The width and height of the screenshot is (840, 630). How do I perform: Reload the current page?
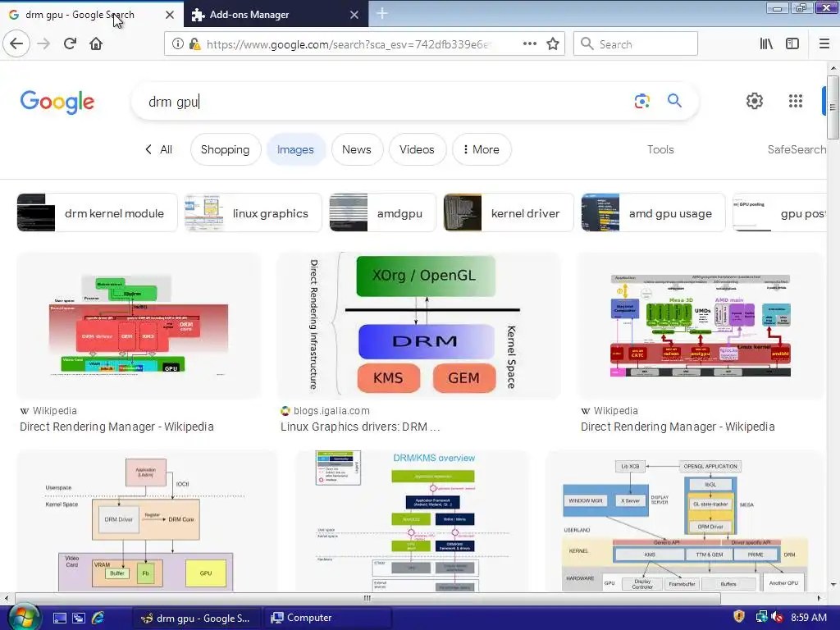(70, 43)
